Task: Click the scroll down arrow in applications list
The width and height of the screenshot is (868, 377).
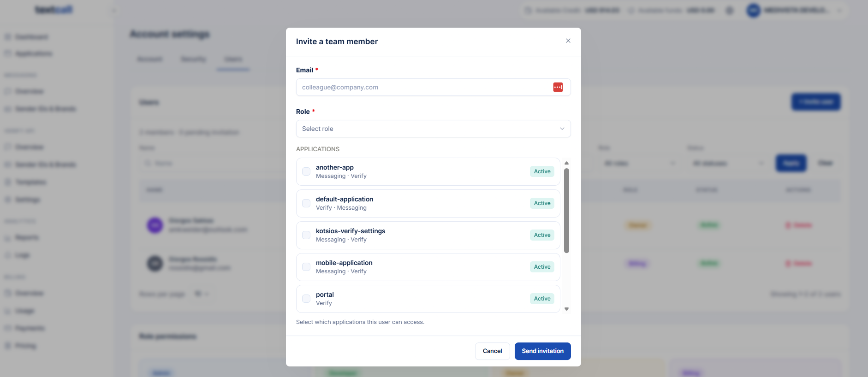Action: 567,309
